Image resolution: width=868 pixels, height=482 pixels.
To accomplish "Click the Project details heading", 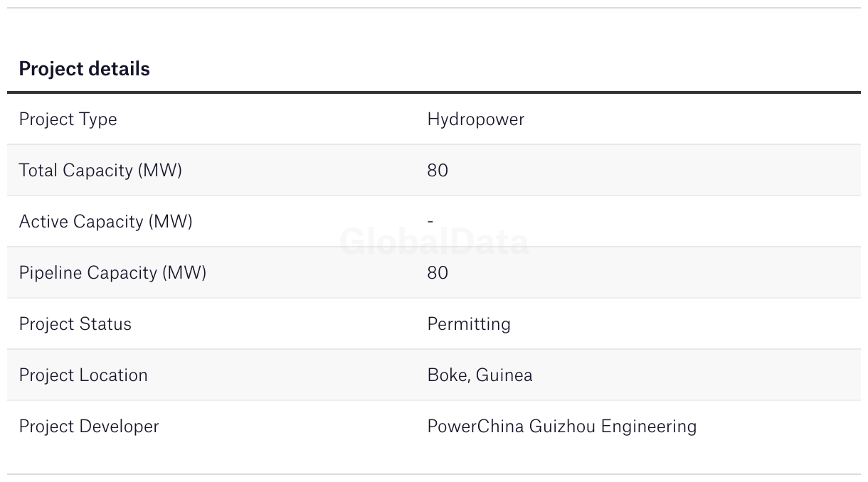I will (x=84, y=69).
